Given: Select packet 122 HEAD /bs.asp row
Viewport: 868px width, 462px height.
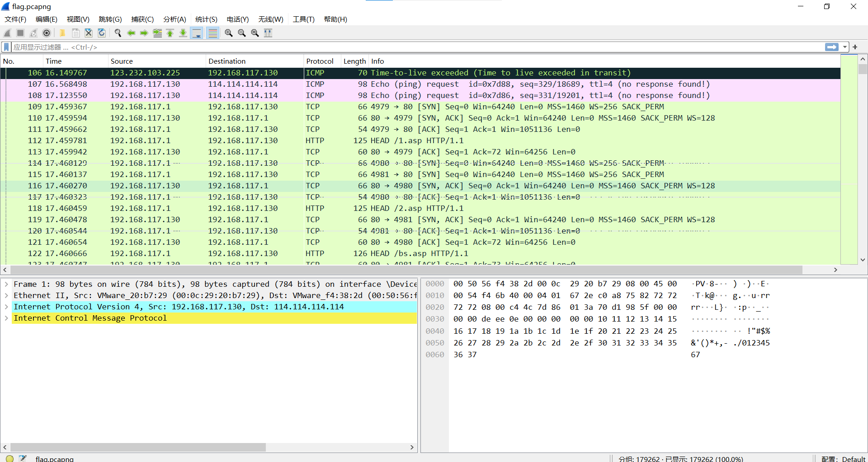Looking at the screenshot, I should click(x=420, y=253).
